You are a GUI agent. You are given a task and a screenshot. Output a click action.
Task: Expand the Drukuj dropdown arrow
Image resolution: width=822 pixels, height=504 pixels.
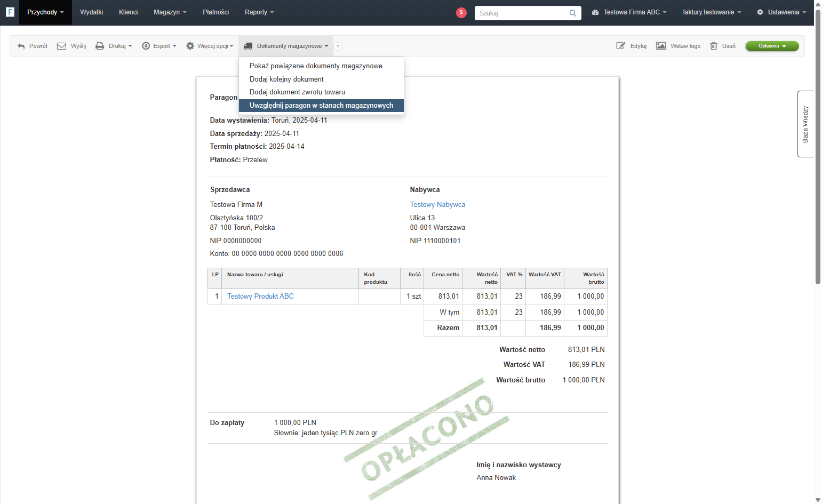click(x=130, y=46)
